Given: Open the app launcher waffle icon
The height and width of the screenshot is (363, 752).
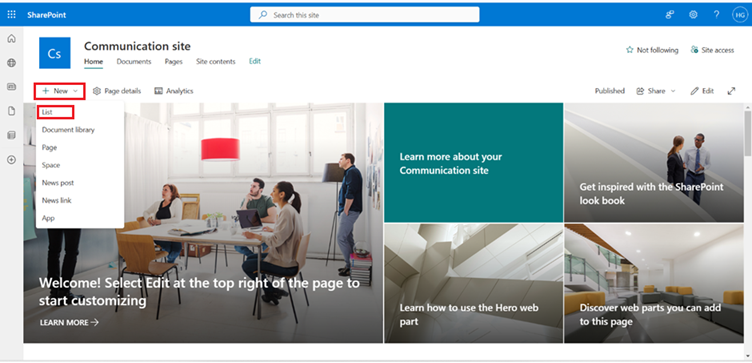Looking at the screenshot, I should point(12,15).
